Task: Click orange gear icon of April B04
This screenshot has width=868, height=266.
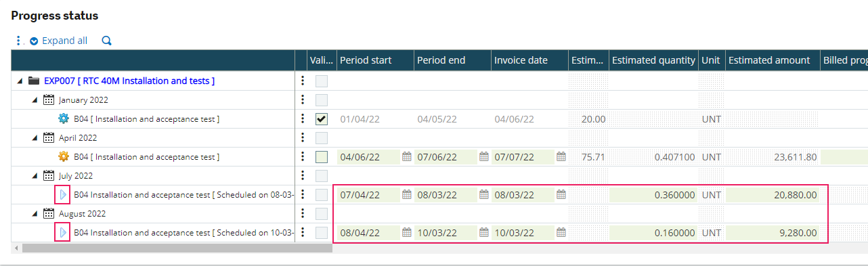Action: click(x=64, y=156)
